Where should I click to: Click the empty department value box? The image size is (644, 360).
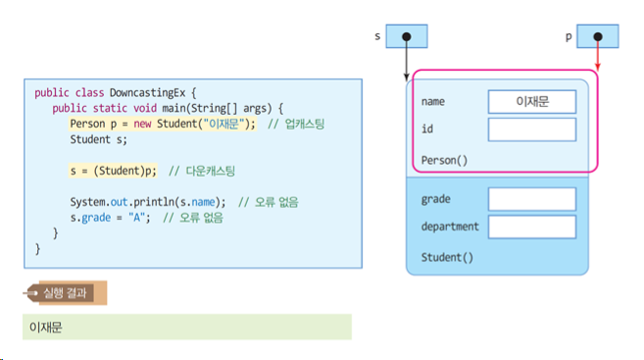532,227
